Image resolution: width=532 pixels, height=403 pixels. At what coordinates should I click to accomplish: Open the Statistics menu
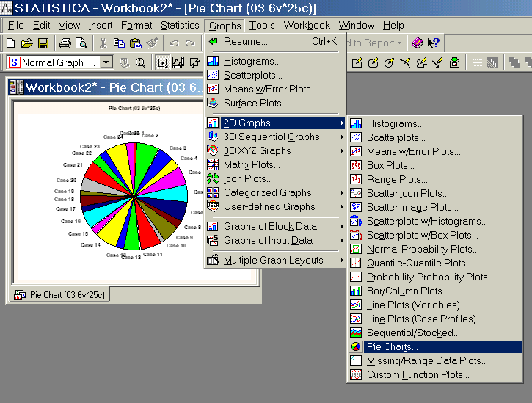pyautogui.click(x=180, y=26)
